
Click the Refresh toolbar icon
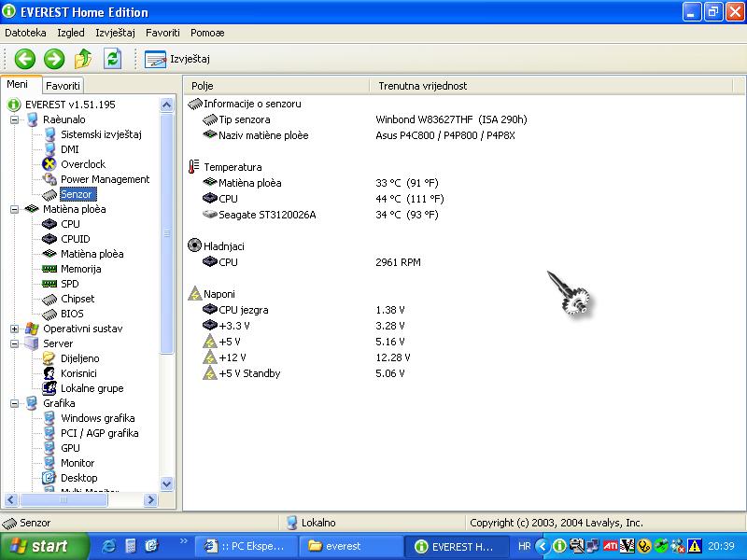pos(113,59)
